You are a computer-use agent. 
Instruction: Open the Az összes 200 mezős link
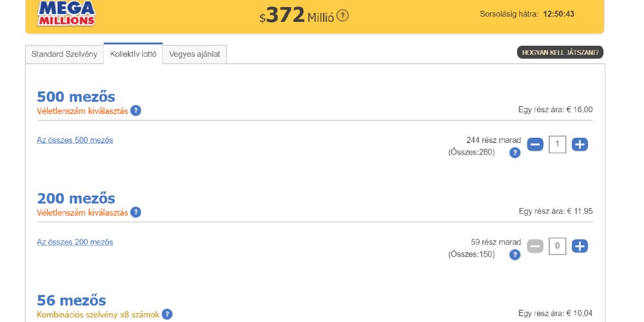[x=75, y=242]
